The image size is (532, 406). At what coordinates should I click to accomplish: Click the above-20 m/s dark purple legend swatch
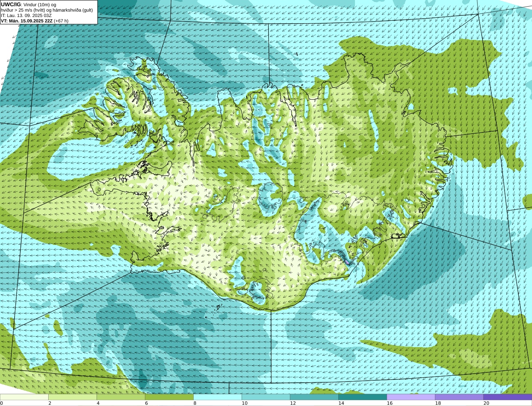click(508, 397)
